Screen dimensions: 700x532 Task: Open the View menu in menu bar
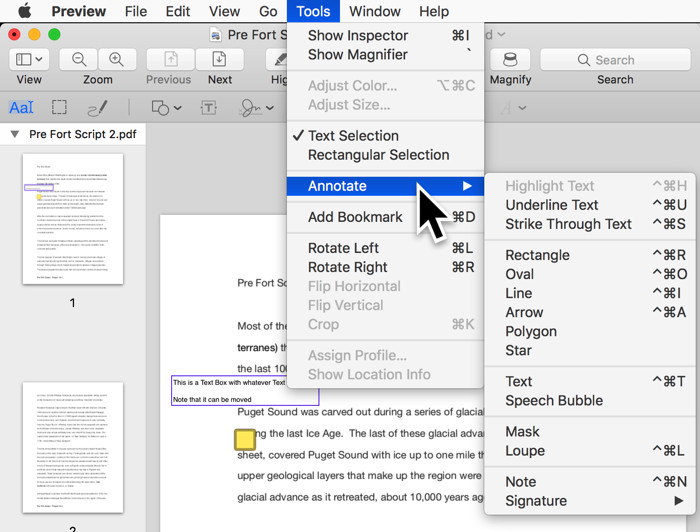tap(224, 11)
